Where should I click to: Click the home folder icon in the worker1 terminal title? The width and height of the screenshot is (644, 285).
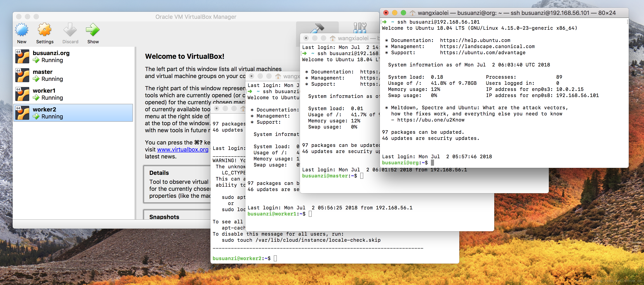point(278,76)
